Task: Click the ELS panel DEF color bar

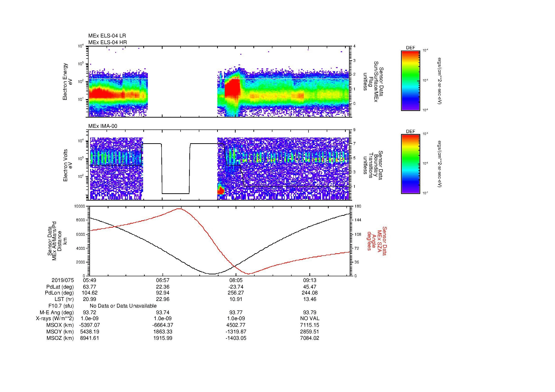Action: pyautogui.click(x=410, y=80)
